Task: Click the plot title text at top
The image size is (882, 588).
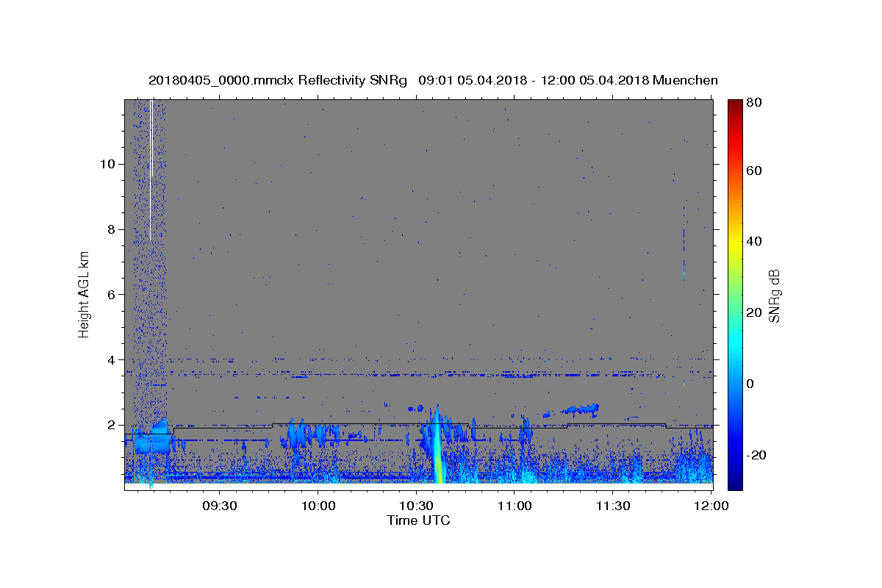Action: pyautogui.click(x=433, y=80)
